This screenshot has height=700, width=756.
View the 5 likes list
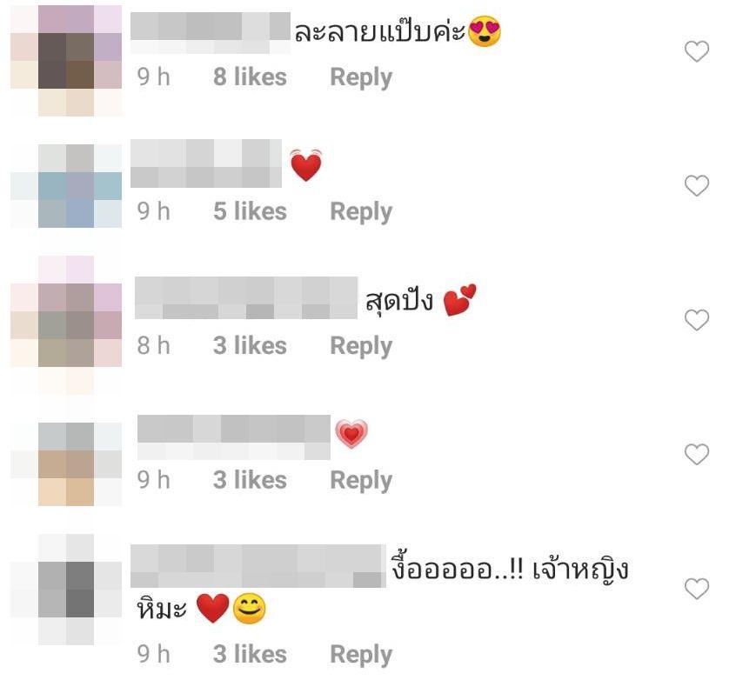(250, 211)
